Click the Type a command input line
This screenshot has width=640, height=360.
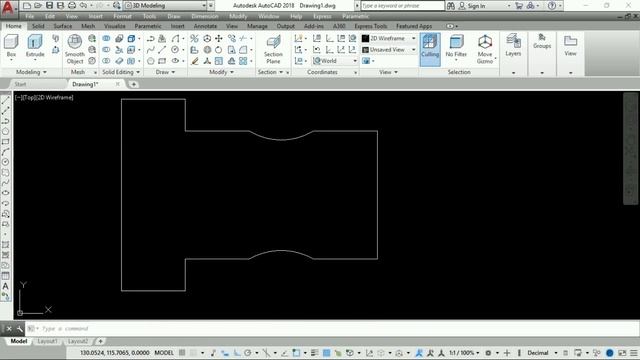click(331, 329)
